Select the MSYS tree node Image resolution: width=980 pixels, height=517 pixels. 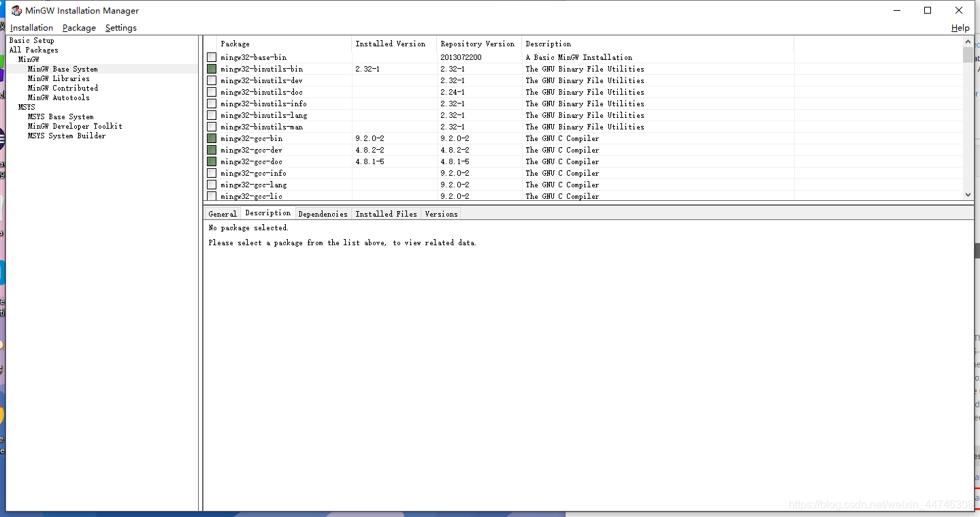[x=27, y=107]
